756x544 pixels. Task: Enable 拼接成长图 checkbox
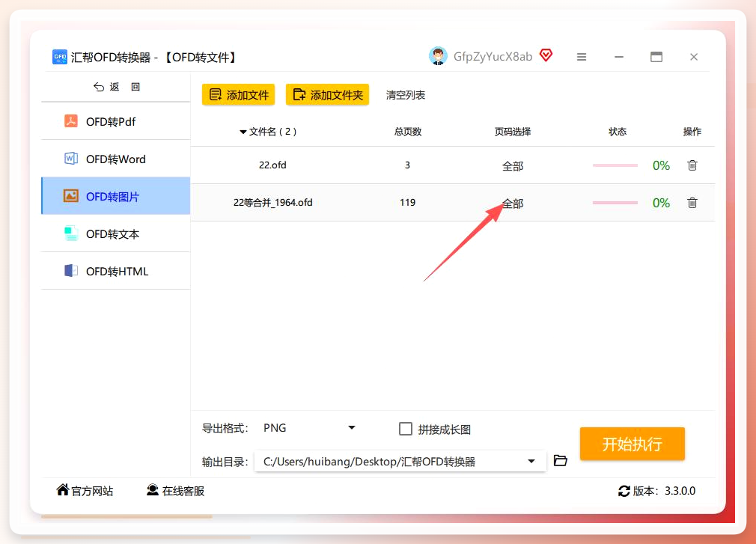(x=406, y=429)
